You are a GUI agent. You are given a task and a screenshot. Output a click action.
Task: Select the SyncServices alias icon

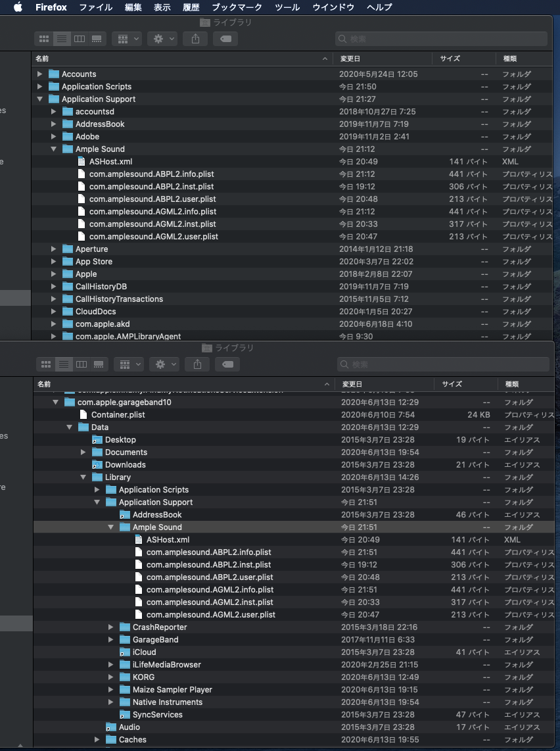125,715
